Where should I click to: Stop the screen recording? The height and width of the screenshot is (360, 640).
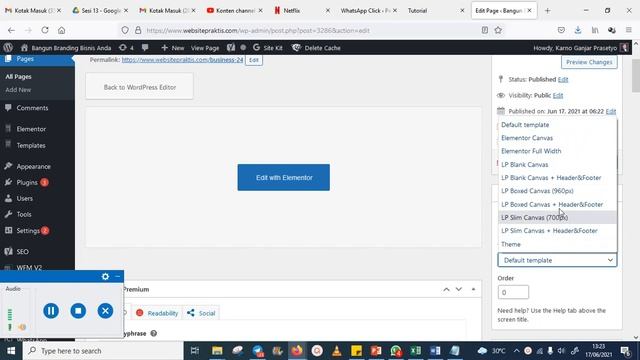pyautogui.click(x=78, y=311)
